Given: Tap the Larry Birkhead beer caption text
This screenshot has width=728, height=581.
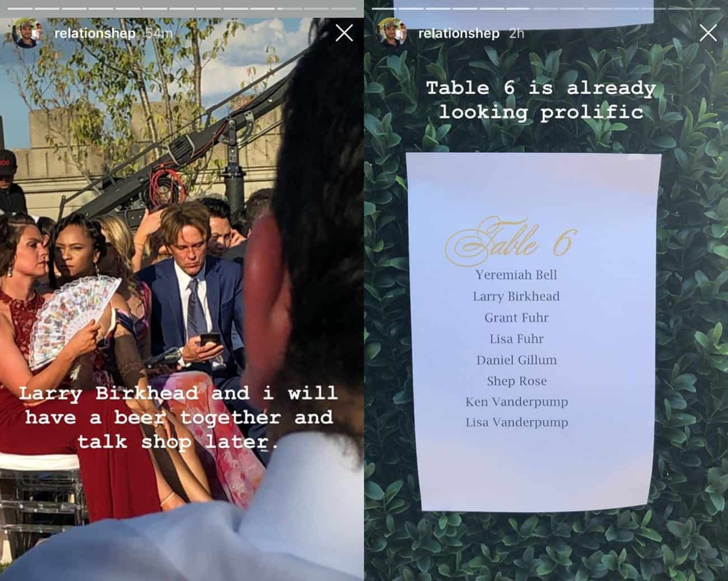Looking at the screenshot, I should pos(179,418).
